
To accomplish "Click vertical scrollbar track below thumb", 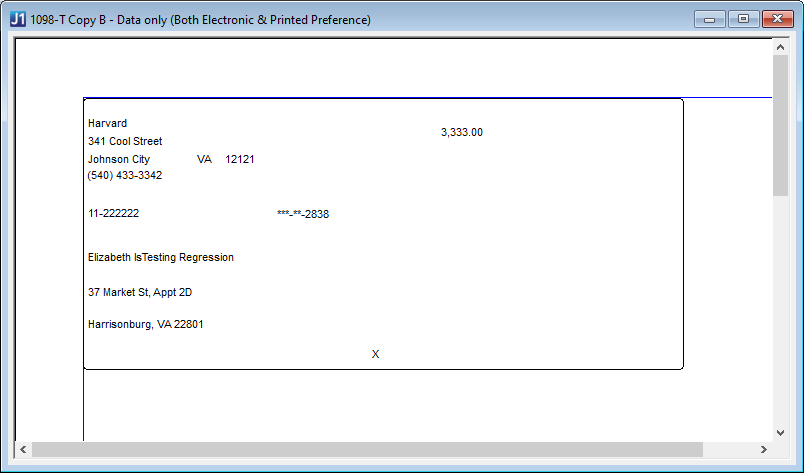I will tap(780, 310).
